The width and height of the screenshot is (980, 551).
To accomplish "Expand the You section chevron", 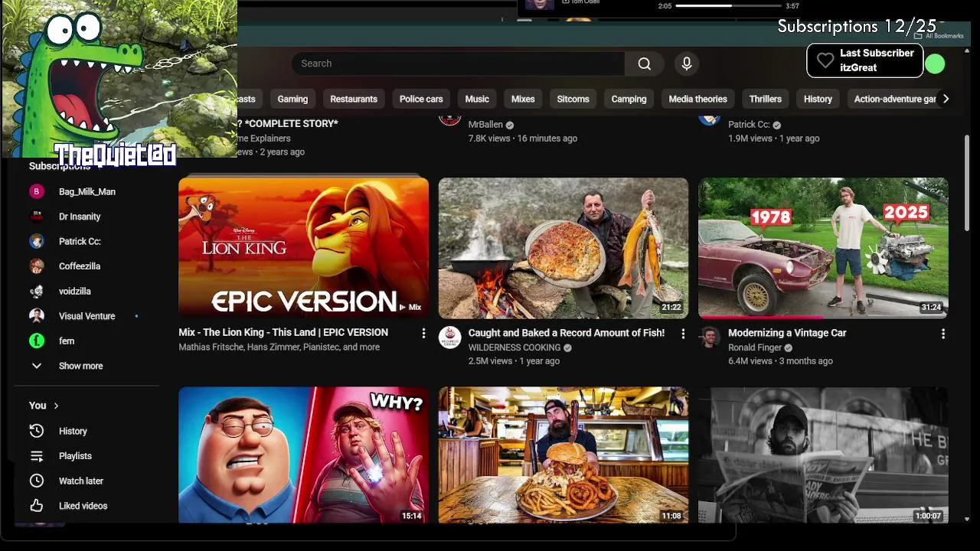I will pos(56,406).
